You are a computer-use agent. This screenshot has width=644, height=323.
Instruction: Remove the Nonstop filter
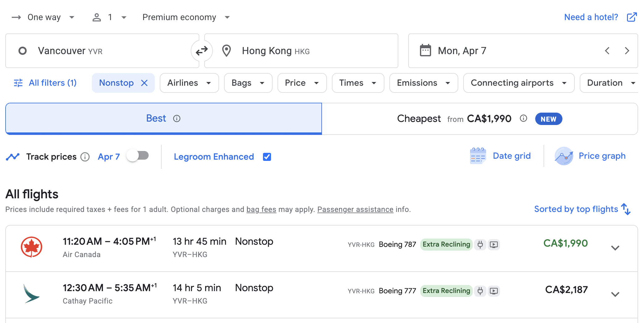tap(144, 83)
